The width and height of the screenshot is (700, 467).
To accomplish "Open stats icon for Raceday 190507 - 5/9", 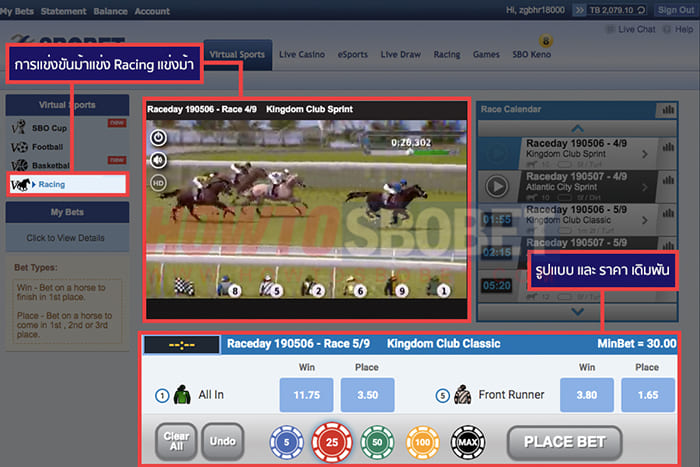I will 668,246.
